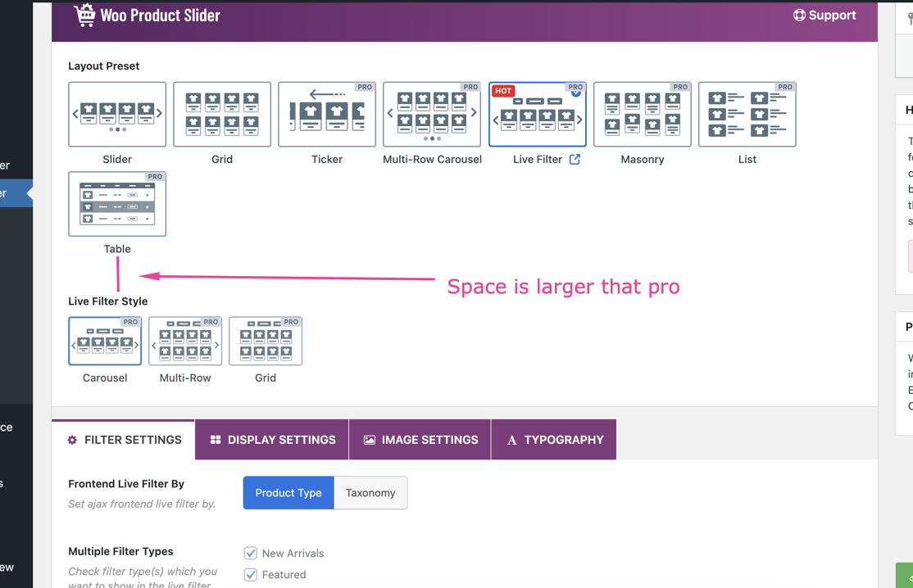Image resolution: width=913 pixels, height=588 pixels.
Task: Select the List layout preset
Action: 747,115
